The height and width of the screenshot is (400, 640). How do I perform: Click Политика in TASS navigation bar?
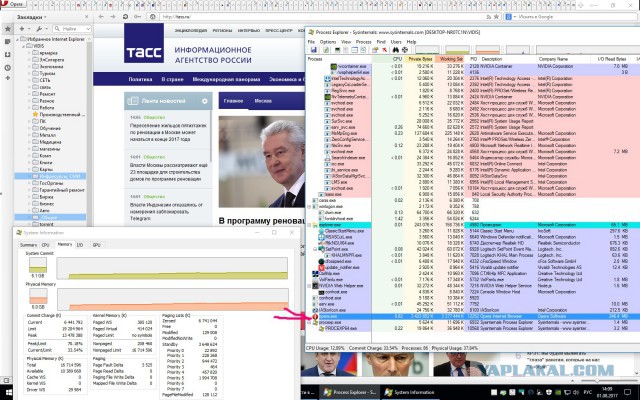tap(140, 80)
